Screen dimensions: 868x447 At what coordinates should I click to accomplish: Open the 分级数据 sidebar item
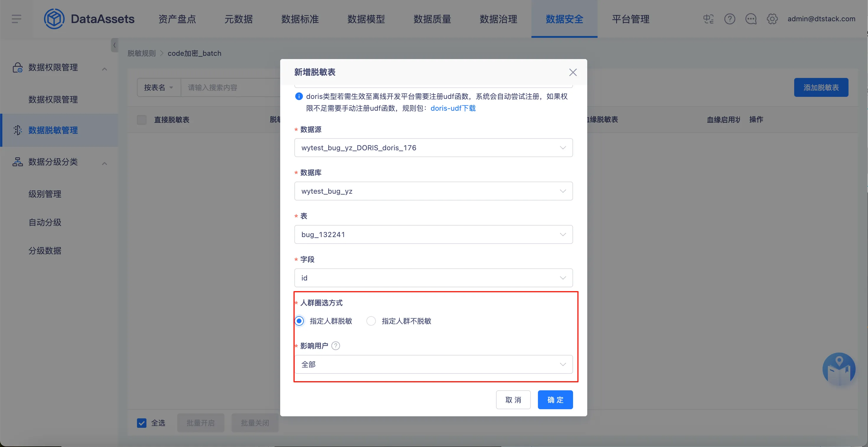click(x=45, y=251)
